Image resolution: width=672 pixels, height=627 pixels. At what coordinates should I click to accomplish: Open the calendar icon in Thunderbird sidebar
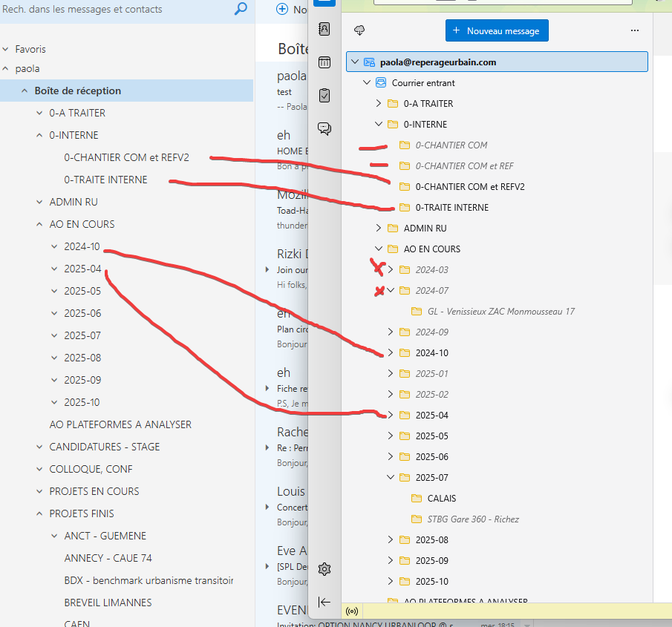pyautogui.click(x=324, y=62)
